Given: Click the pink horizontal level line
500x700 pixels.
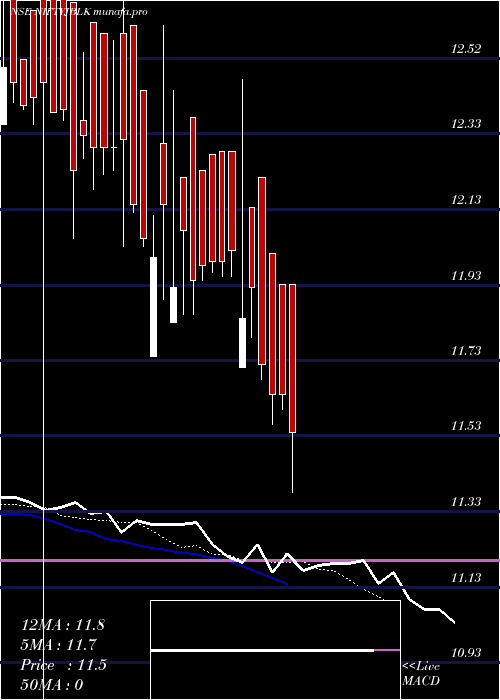Looking at the screenshot, I should (x=250, y=560).
